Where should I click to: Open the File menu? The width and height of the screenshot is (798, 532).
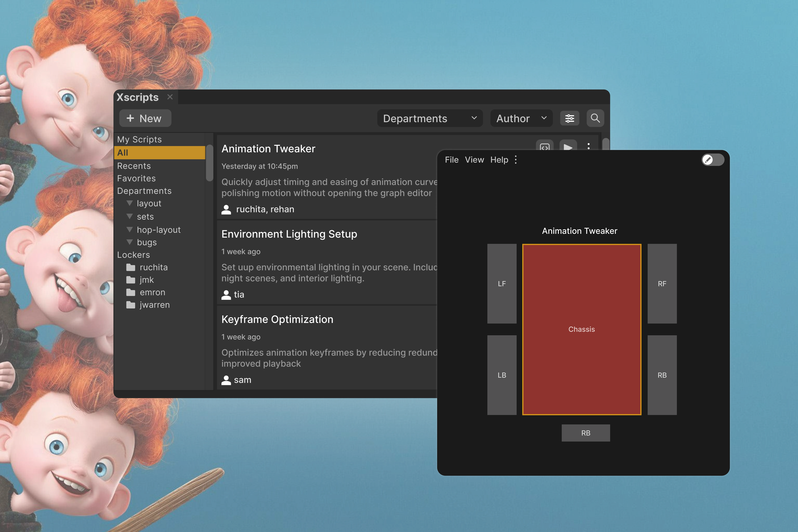pyautogui.click(x=452, y=160)
